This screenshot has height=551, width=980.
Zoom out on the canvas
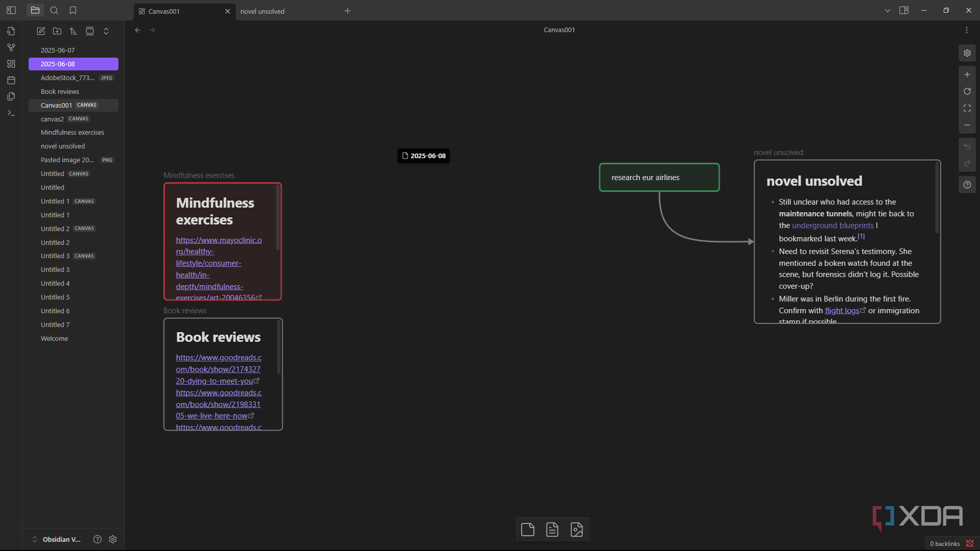967,125
